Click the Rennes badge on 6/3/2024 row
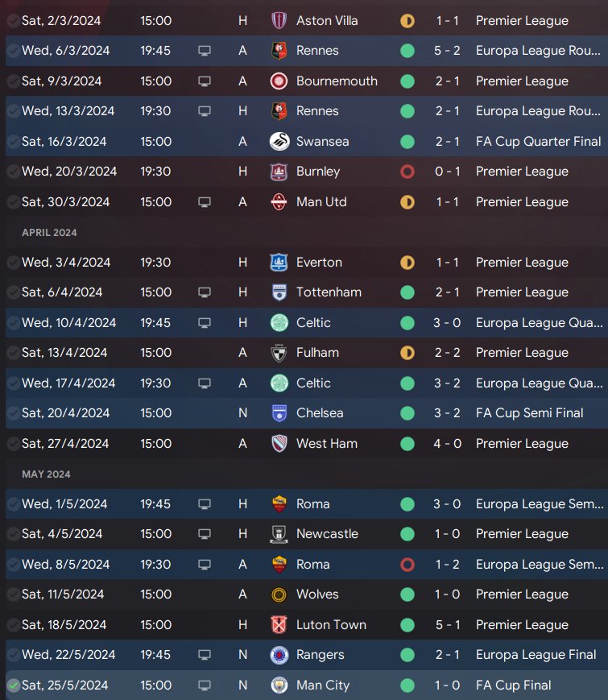Screen dimensions: 608x700 pyautogui.click(x=279, y=51)
